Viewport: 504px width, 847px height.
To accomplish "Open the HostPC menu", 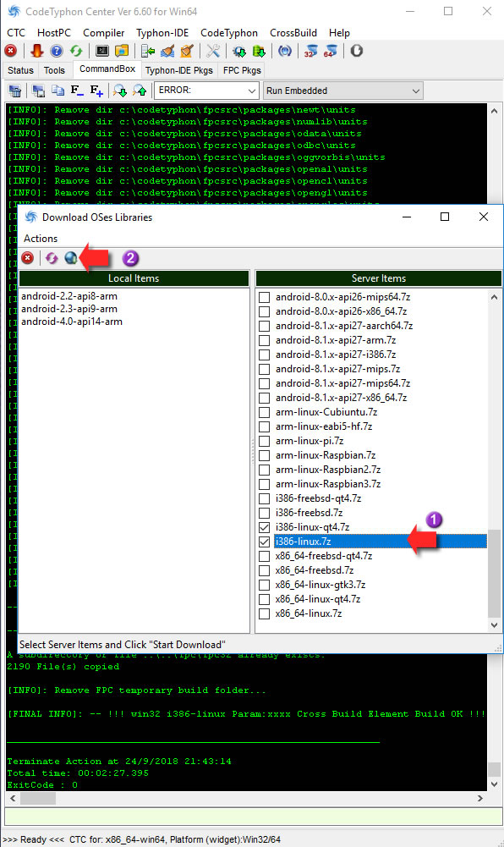I will coord(54,33).
